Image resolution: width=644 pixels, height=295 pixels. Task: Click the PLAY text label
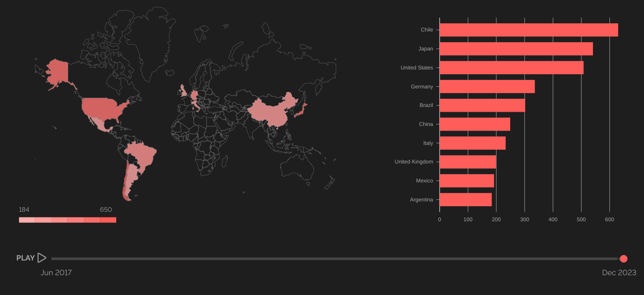(25, 258)
